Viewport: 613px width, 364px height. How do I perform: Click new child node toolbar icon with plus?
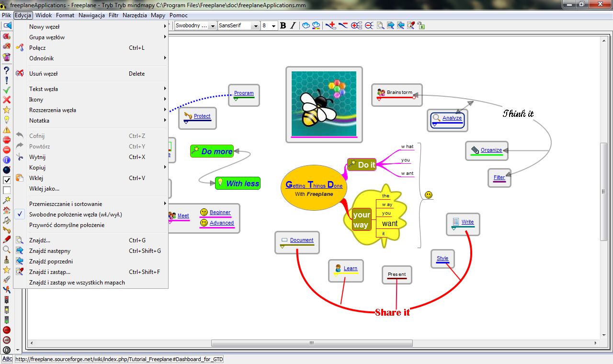[331, 25]
